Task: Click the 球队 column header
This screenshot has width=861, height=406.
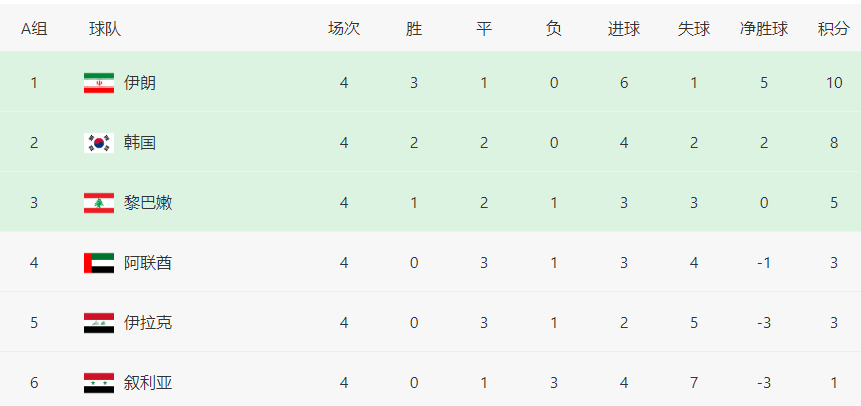Action: click(105, 29)
